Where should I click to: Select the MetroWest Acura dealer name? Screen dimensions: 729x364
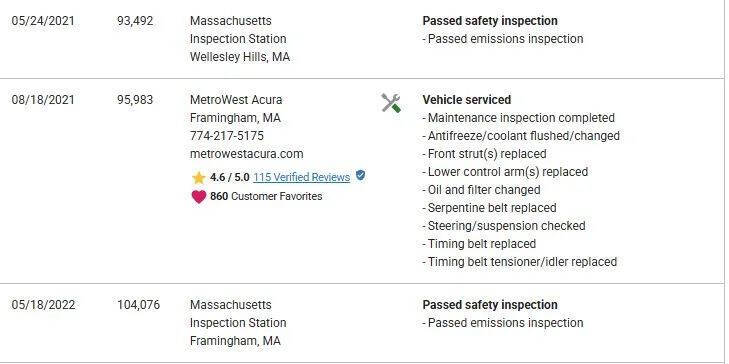(236, 100)
